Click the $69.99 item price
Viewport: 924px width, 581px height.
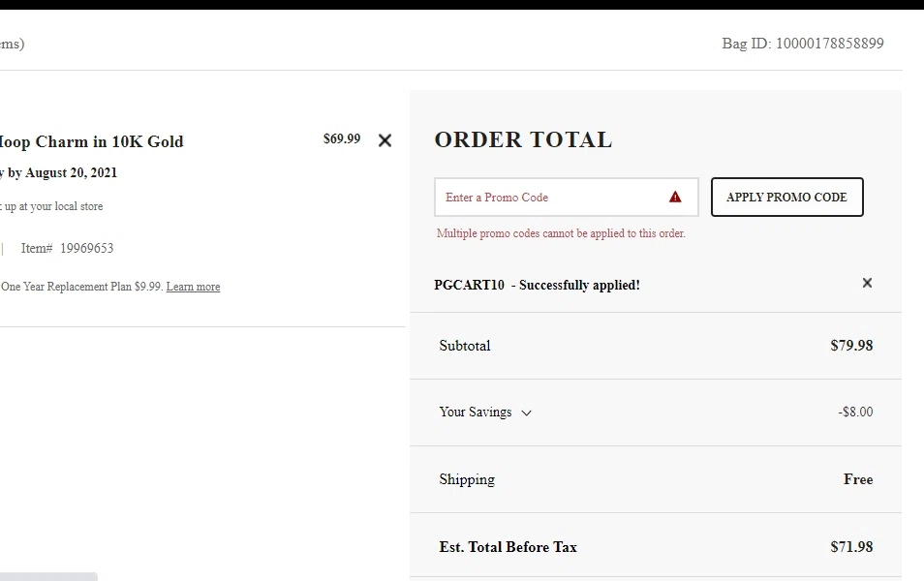(341, 139)
